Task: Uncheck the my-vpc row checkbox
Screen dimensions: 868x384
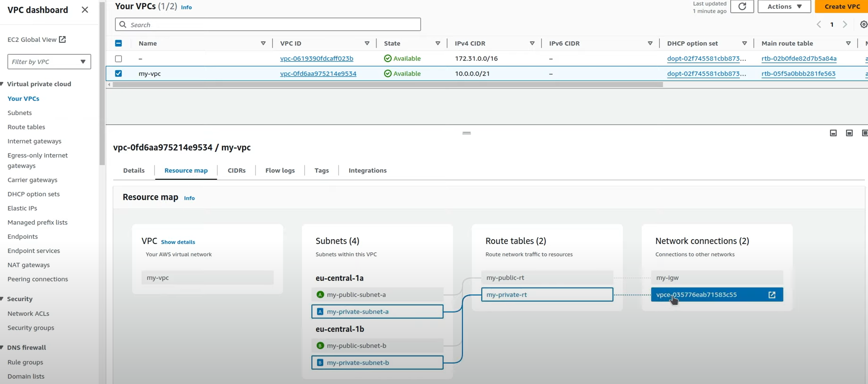Action: click(118, 73)
